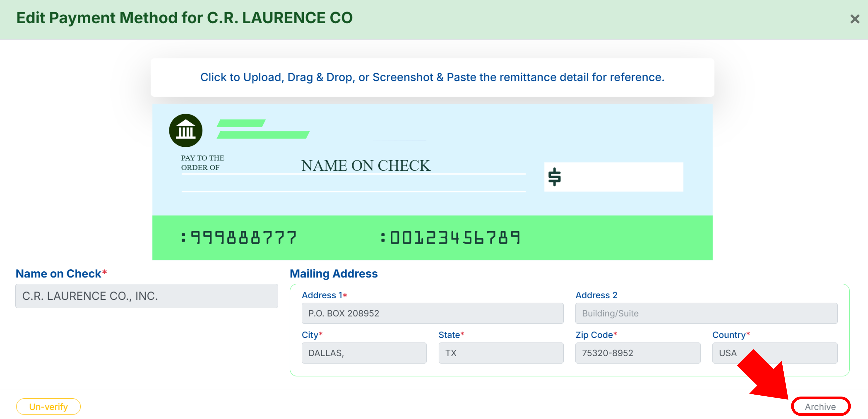This screenshot has width=868, height=419.
Task: Click the account number 00123456789 on check
Action: pos(451,238)
